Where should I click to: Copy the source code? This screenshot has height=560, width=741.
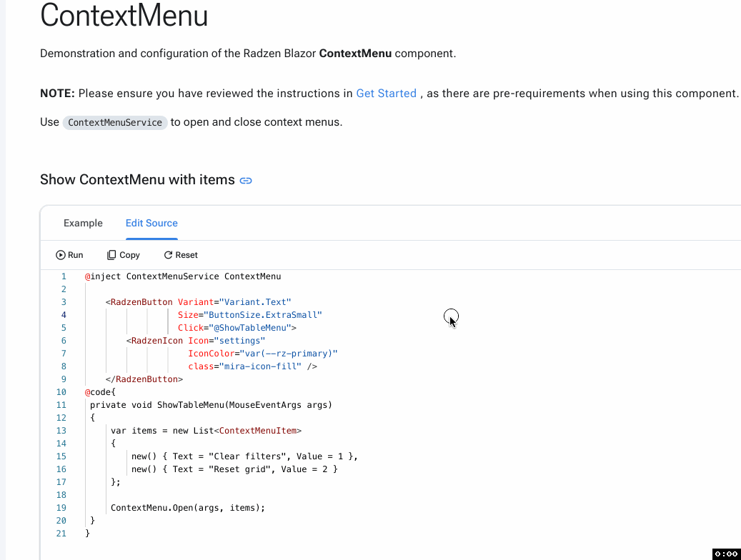coord(124,255)
